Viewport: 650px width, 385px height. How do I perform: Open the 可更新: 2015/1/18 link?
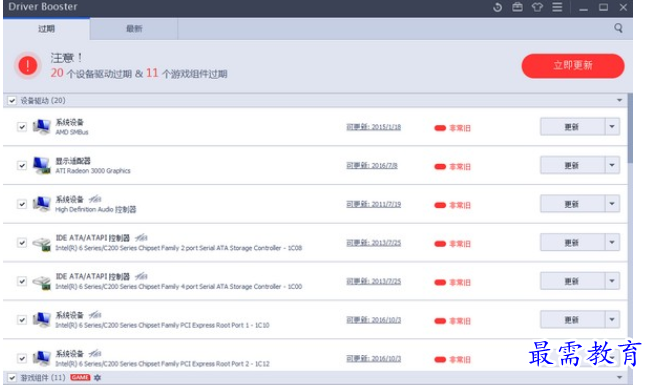pos(374,127)
